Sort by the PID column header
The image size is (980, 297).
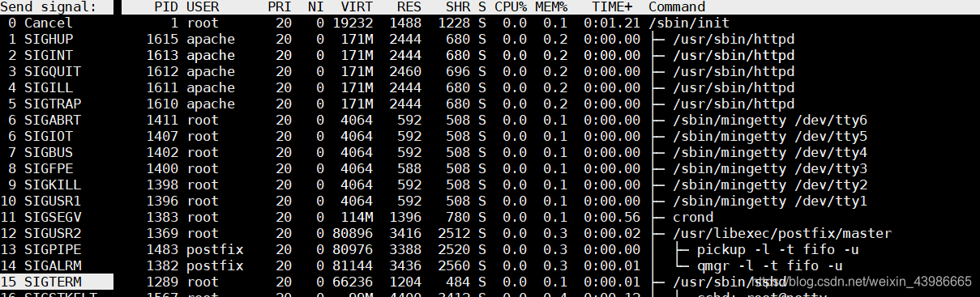tap(166, 7)
